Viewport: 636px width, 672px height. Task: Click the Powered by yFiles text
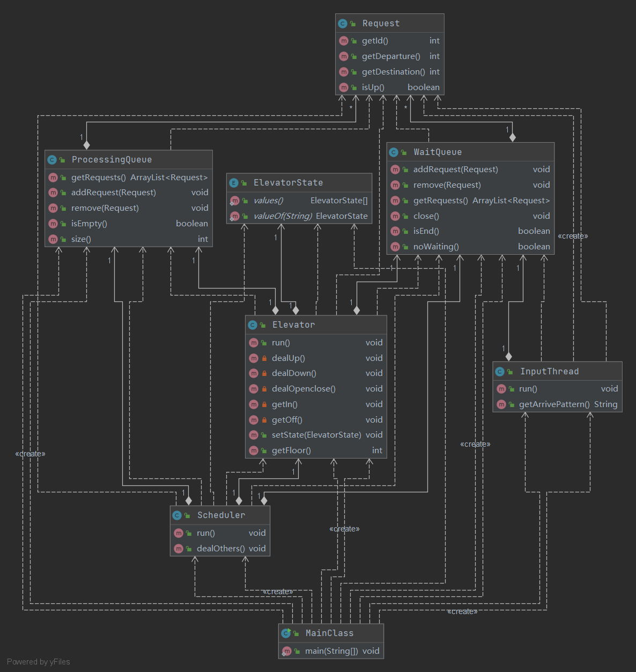coord(39,662)
